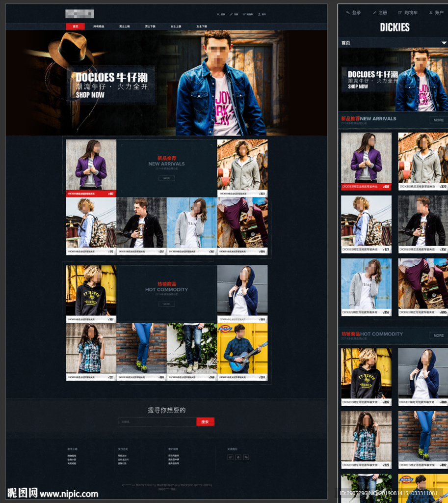This screenshot has width=448, height=503.
Task: Select the red 首页 nav tab
Action: point(75,27)
